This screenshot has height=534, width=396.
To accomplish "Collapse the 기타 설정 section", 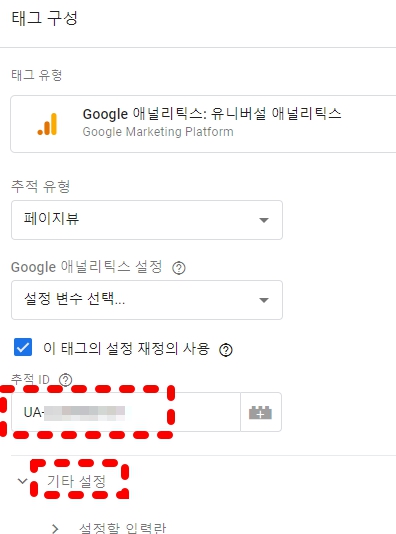I will point(22,481).
